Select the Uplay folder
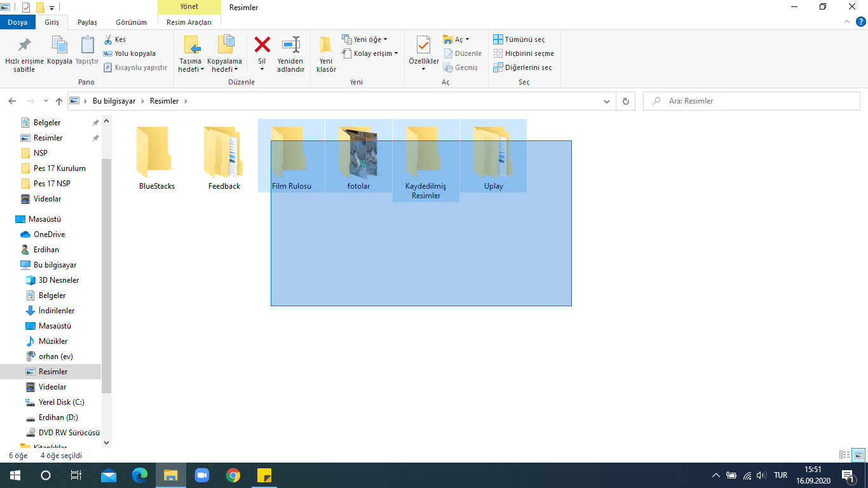The height and width of the screenshot is (488, 868). 494,155
